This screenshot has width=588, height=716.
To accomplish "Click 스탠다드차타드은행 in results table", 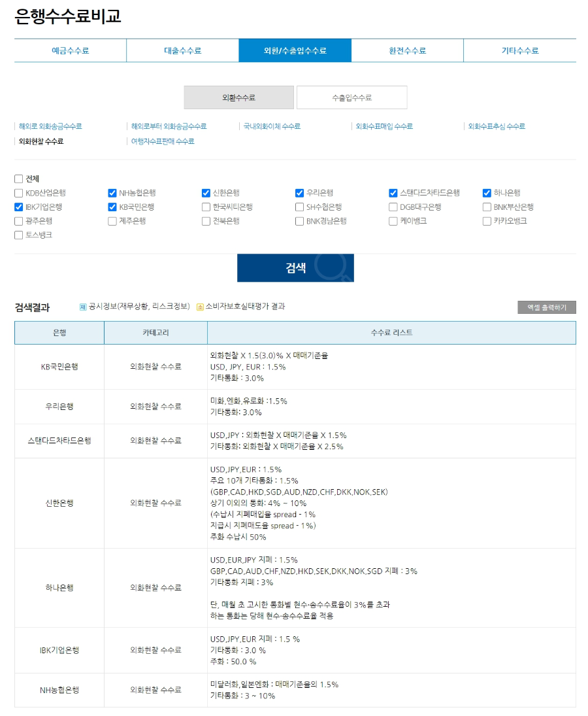I will 59,441.
